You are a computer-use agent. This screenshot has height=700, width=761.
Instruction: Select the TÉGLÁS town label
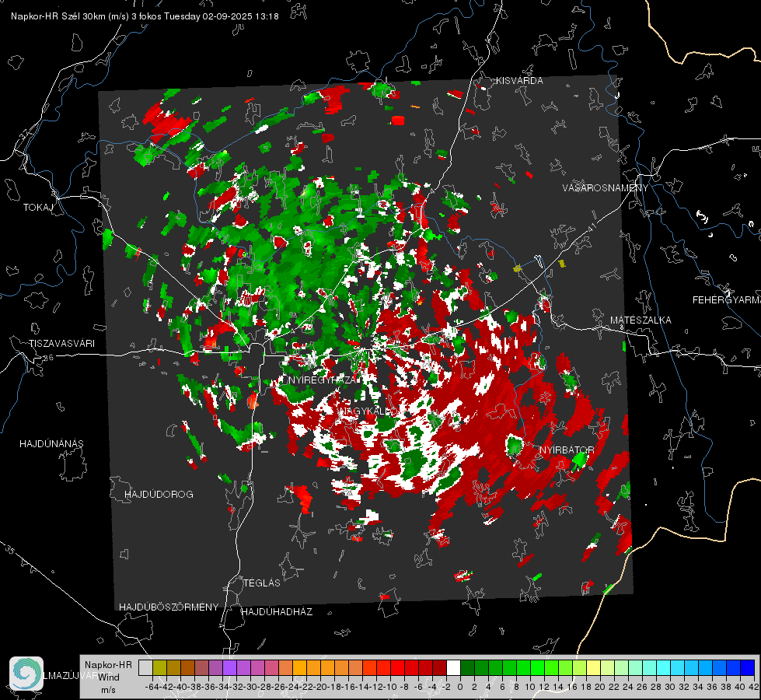point(262,583)
